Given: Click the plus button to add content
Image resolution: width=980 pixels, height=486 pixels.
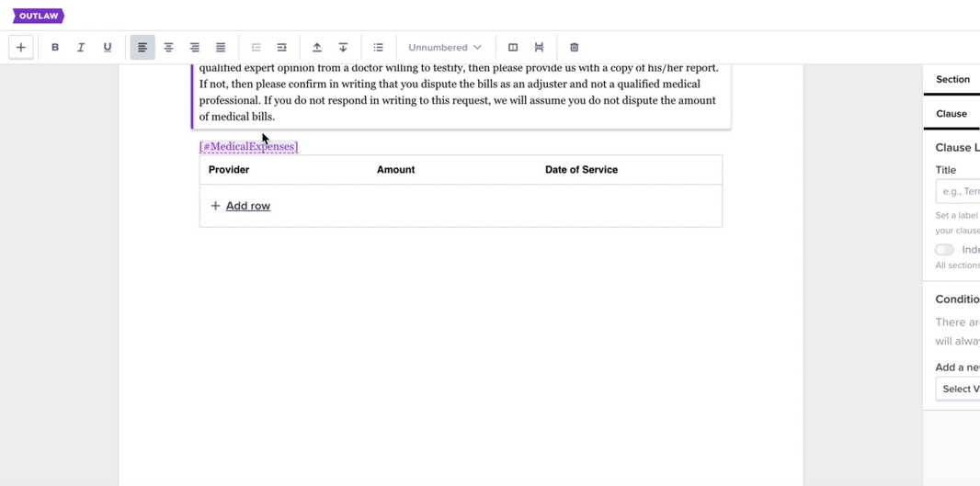Looking at the screenshot, I should (x=21, y=48).
